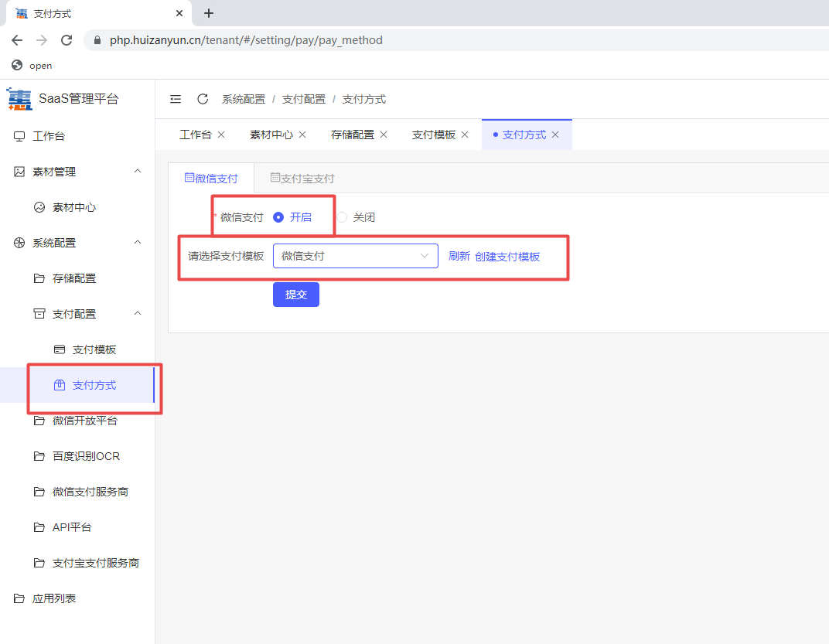The height and width of the screenshot is (644, 829).
Task: Open the 存储配置 page tab
Action: tap(353, 135)
